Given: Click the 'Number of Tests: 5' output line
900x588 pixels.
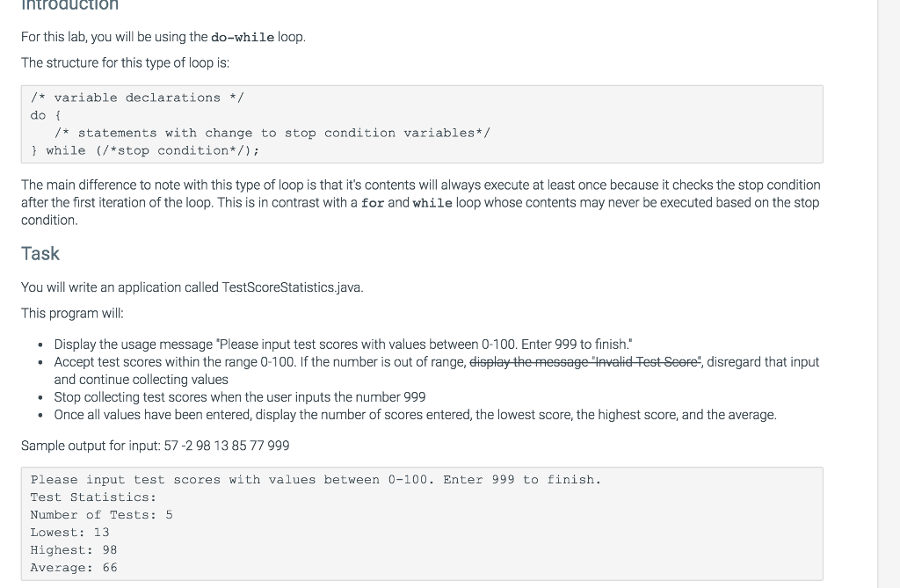Looking at the screenshot, I should [102, 515].
